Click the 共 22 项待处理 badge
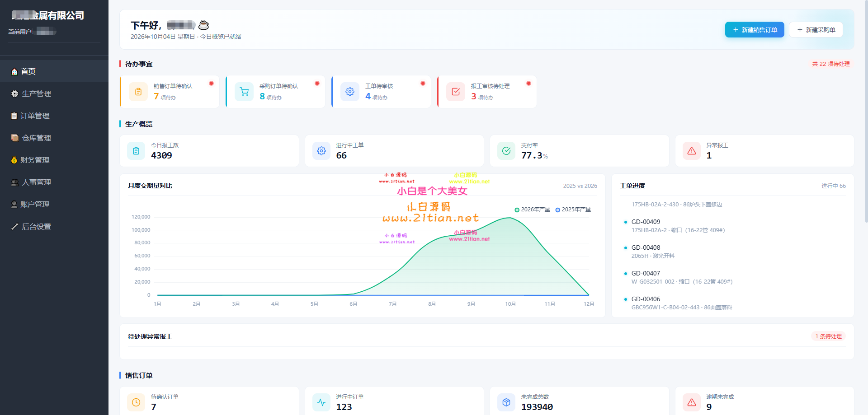The image size is (868, 415). tap(831, 64)
